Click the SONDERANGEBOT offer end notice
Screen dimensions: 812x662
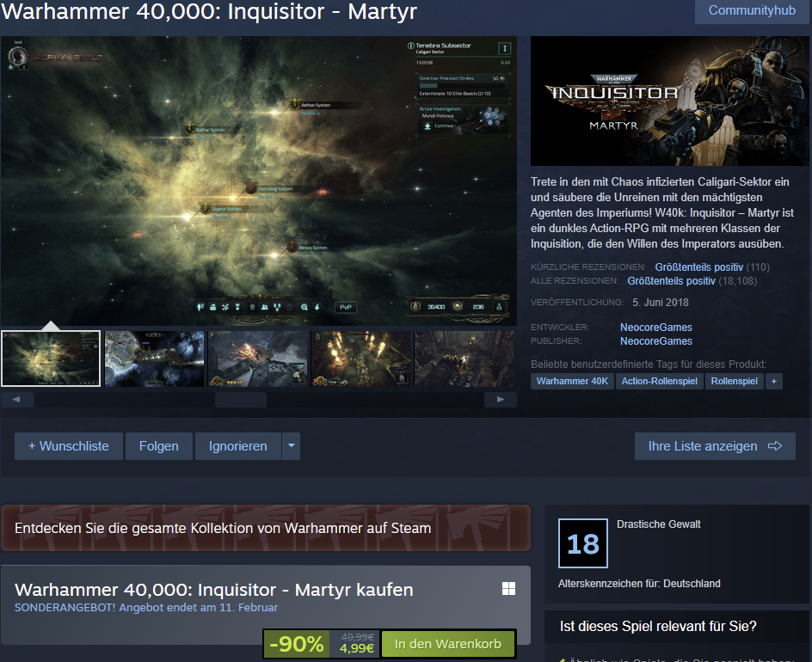coord(146,607)
